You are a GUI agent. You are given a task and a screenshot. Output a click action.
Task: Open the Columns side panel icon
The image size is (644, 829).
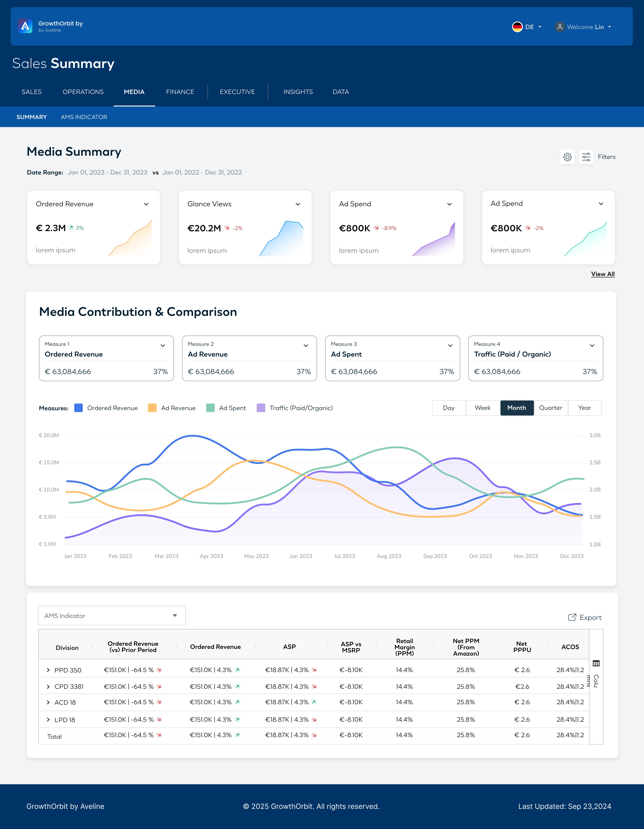tap(596, 663)
